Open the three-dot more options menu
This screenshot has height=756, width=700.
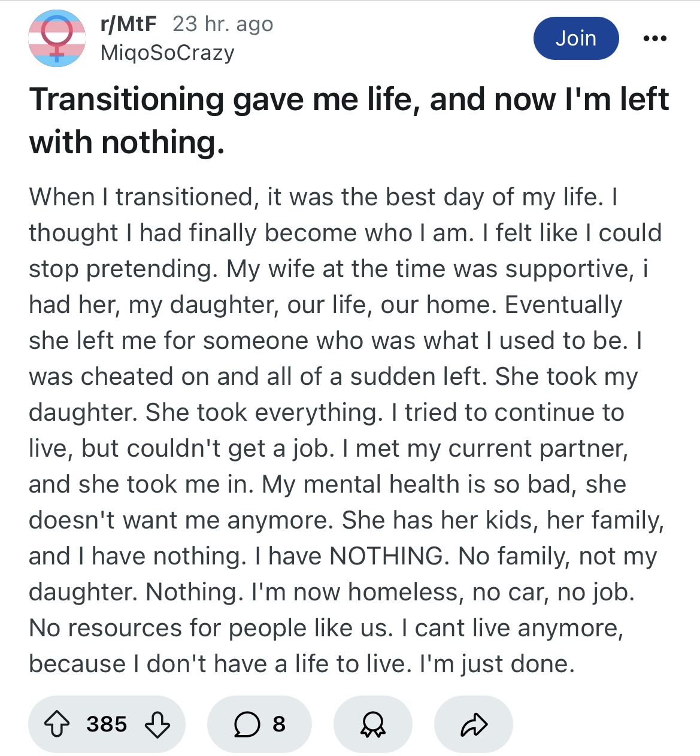(x=654, y=38)
